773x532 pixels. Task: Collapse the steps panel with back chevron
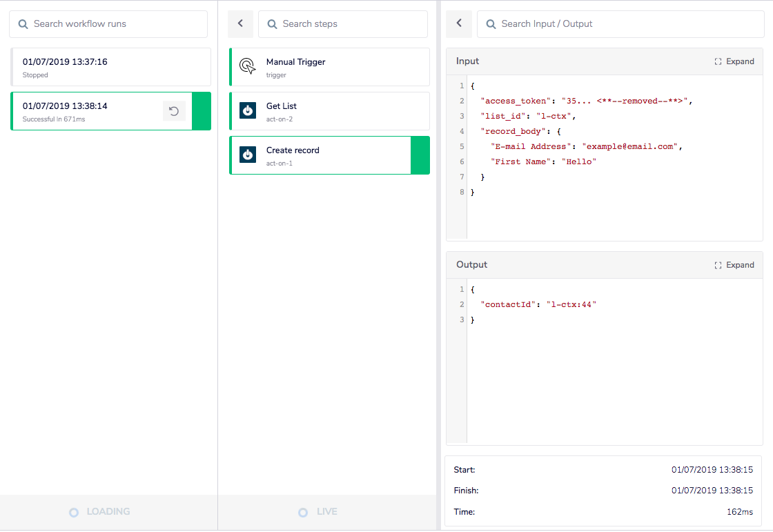240,23
